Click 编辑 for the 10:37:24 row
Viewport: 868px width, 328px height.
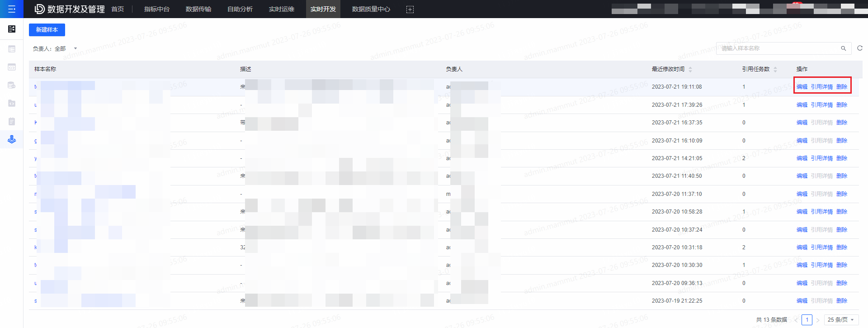coord(802,230)
